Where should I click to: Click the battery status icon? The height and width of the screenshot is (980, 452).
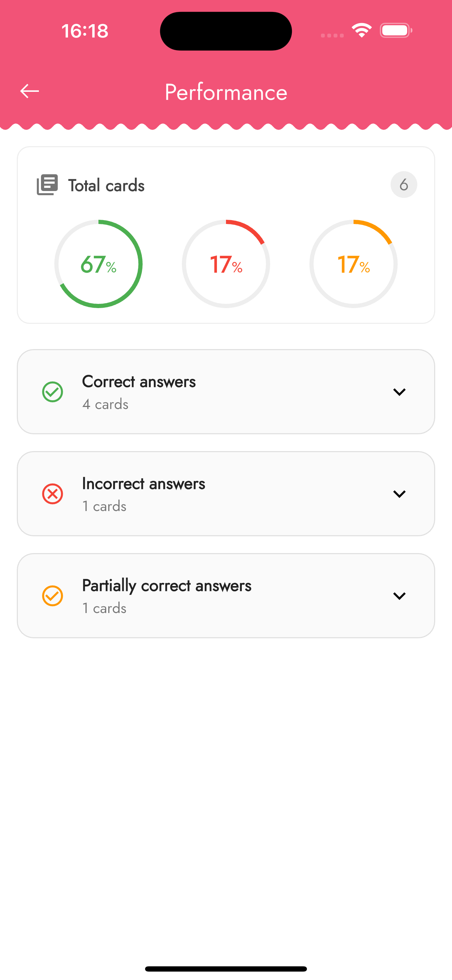(396, 30)
